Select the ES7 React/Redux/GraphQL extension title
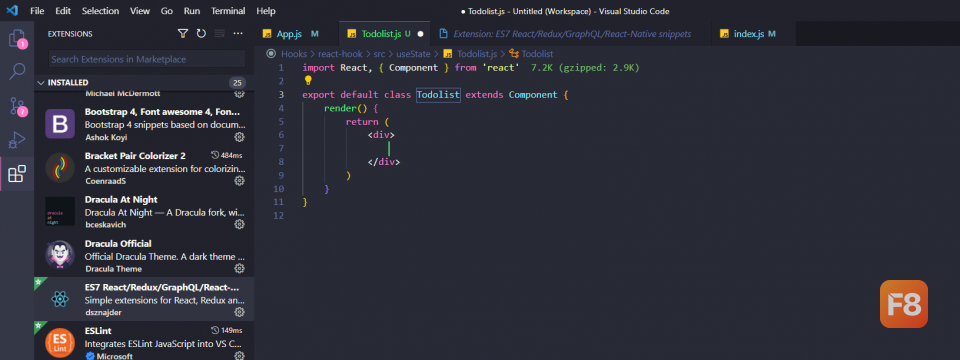 [x=162, y=287]
